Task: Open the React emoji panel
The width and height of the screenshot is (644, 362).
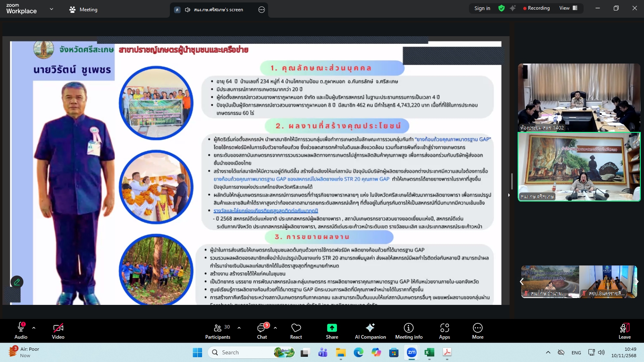Action: coord(296,331)
